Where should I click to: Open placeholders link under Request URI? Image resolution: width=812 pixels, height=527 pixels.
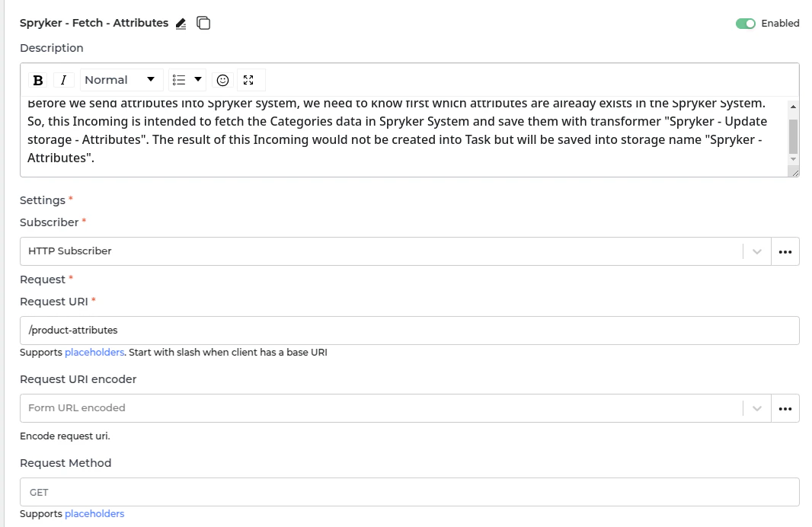click(x=94, y=353)
